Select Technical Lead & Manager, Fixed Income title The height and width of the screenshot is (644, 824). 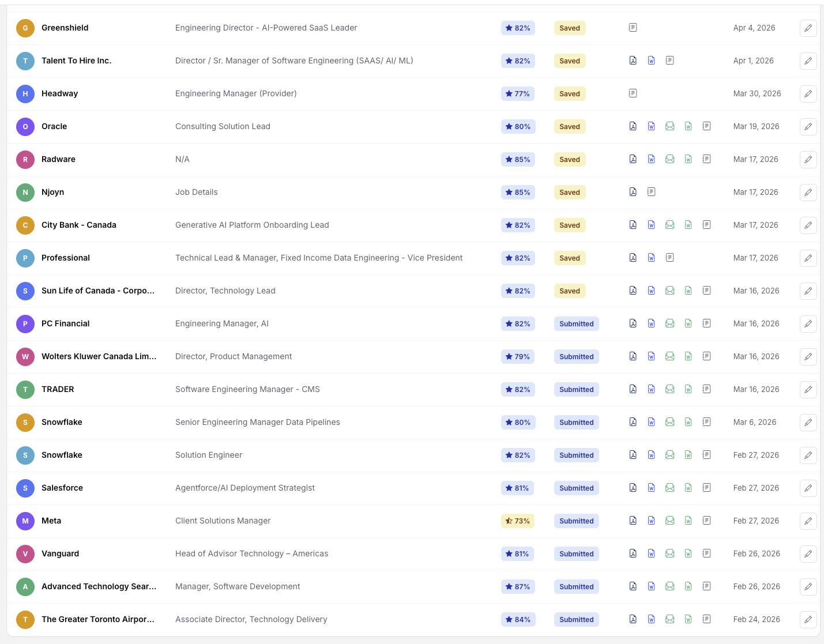319,258
